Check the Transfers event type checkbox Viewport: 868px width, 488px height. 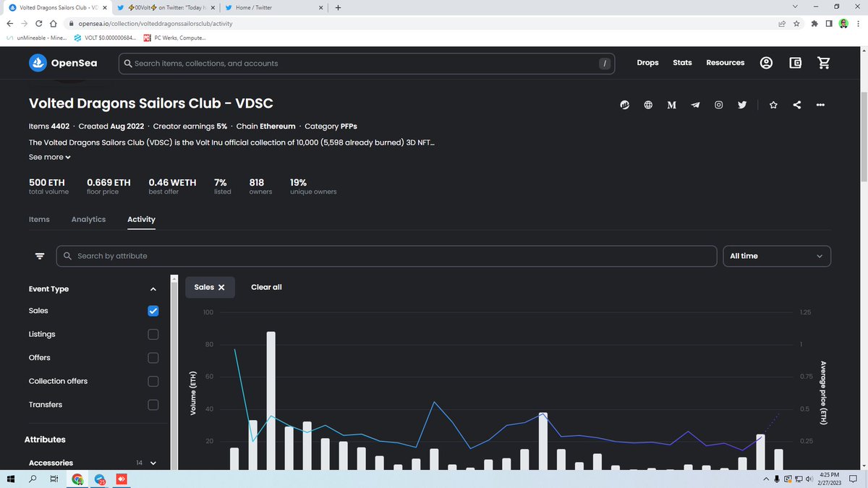pos(153,405)
